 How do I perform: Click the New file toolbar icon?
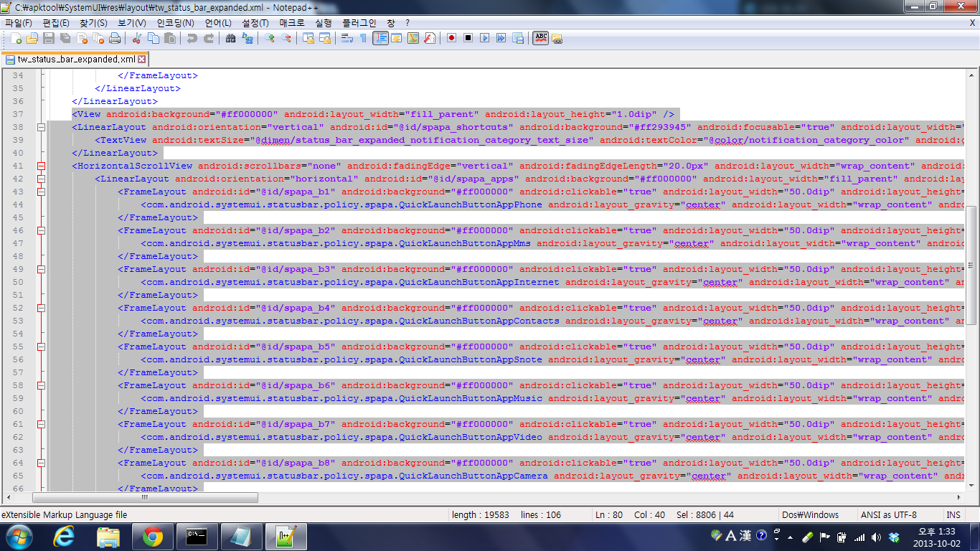pyautogui.click(x=16, y=38)
